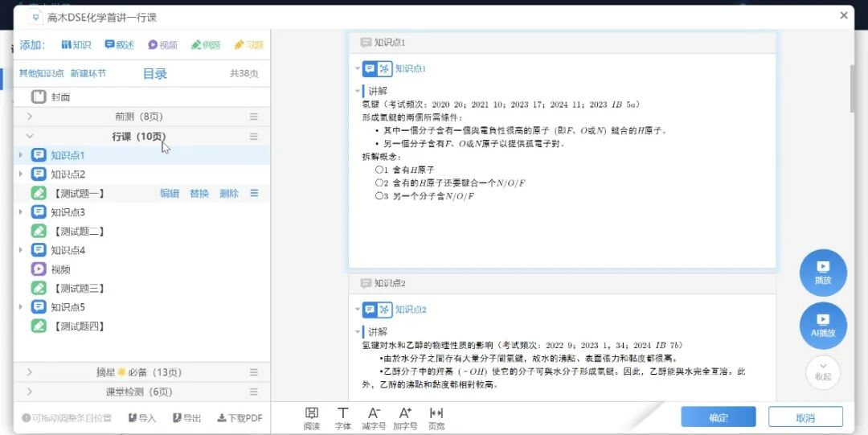The width and height of the screenshot is (868, 435).
Task: Click the content area vertical scrollbar
Action: point(852,88)
